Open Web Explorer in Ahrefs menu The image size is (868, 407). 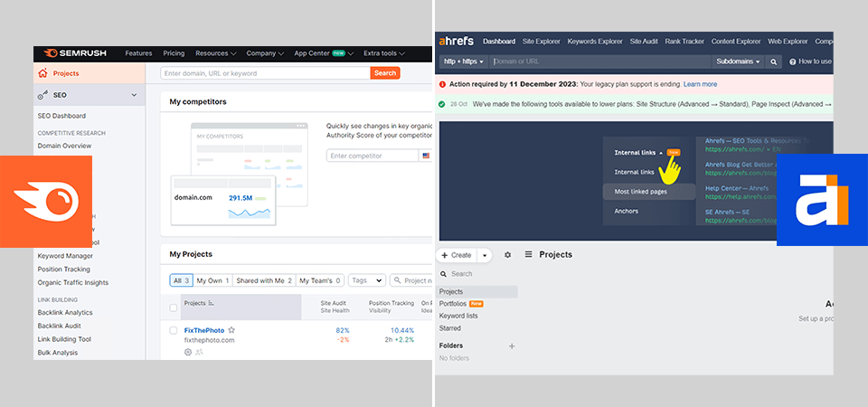(x=788, y=42)
